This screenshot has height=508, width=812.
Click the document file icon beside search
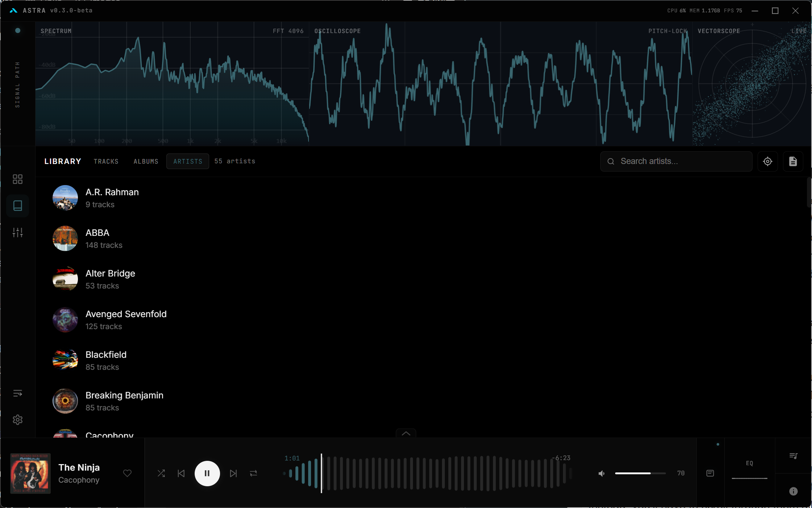793,161
